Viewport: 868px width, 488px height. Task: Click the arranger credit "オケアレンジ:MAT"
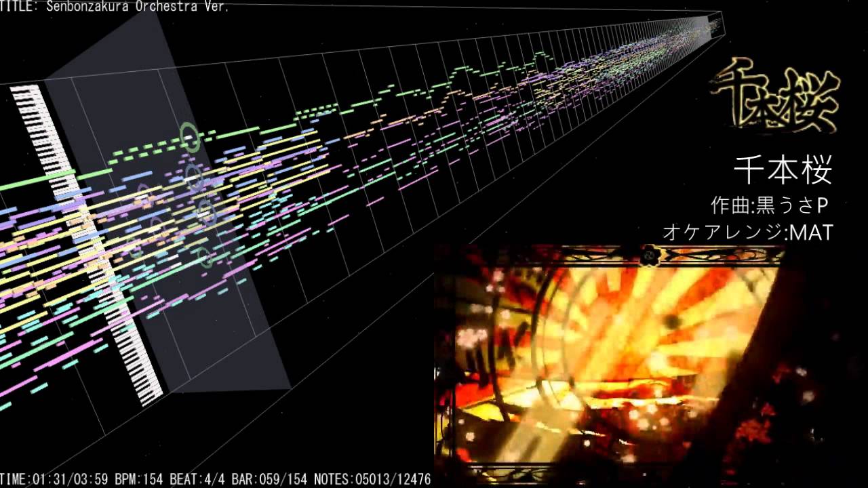[747, 232]
